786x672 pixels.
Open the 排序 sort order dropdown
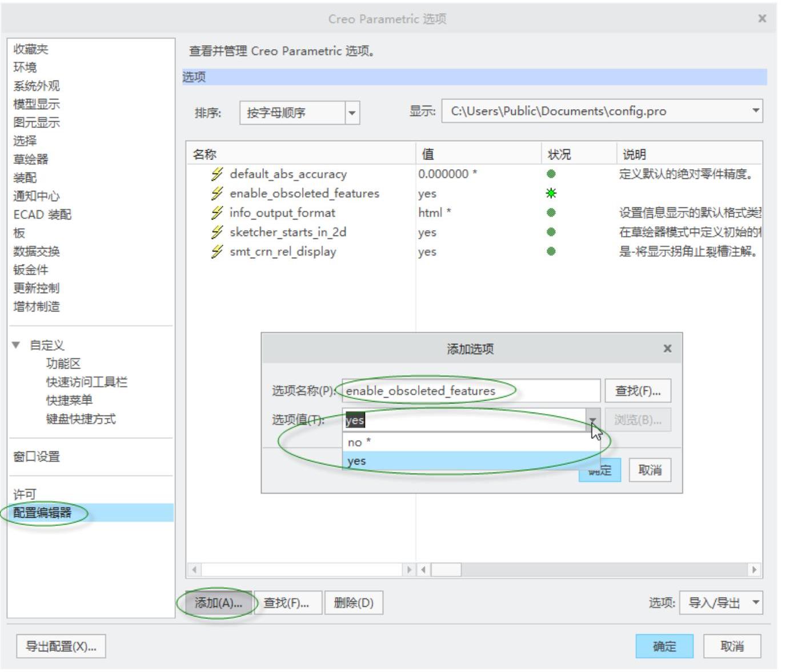tap(352, 113)
